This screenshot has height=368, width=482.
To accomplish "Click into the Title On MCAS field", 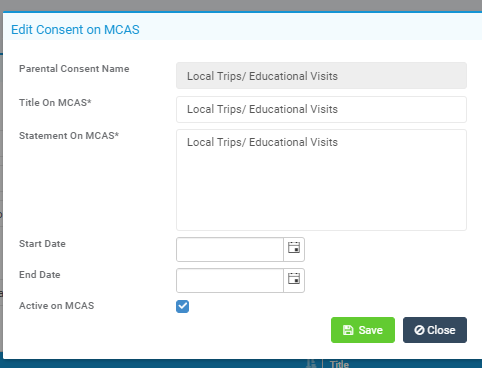I will coord(321,109).
